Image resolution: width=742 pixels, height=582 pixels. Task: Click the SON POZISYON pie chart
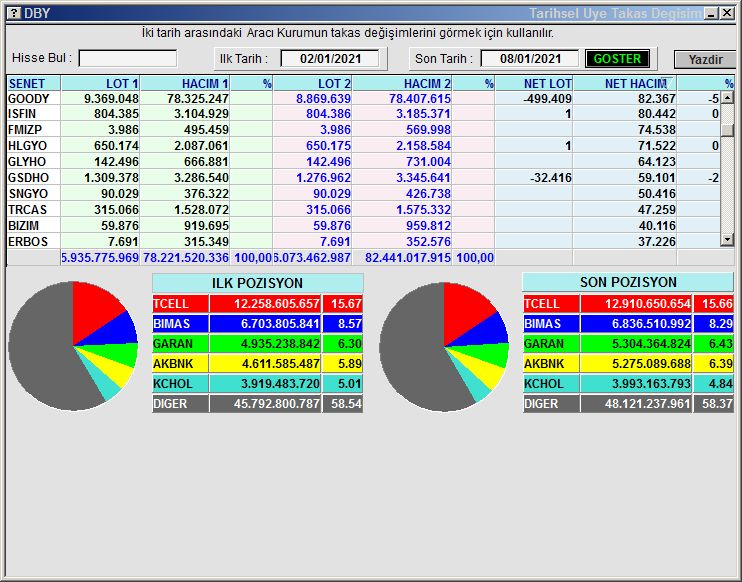[x=444, y=347]
